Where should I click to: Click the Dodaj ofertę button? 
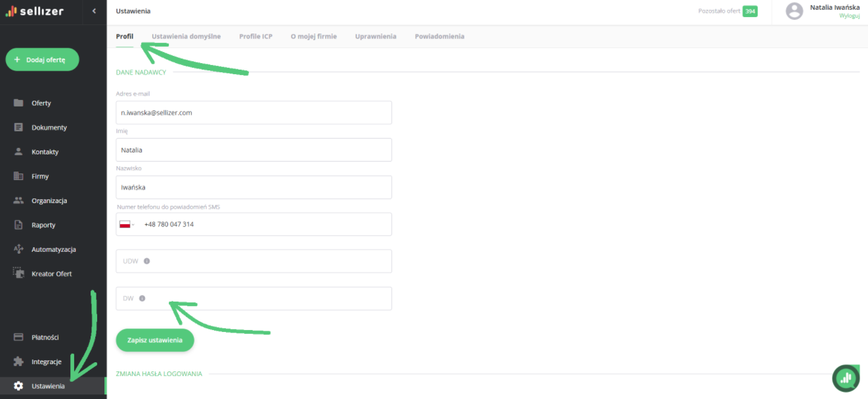tap(42, 60)
